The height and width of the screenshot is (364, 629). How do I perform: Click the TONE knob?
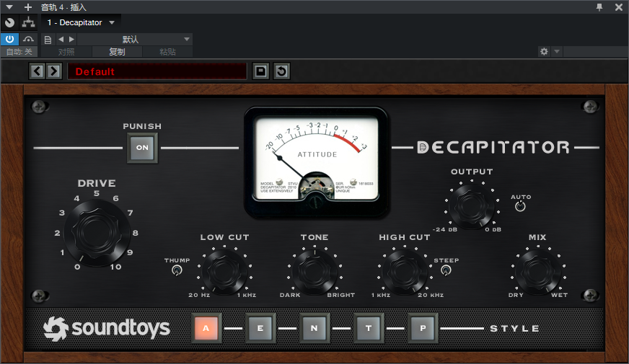point(314,272)
